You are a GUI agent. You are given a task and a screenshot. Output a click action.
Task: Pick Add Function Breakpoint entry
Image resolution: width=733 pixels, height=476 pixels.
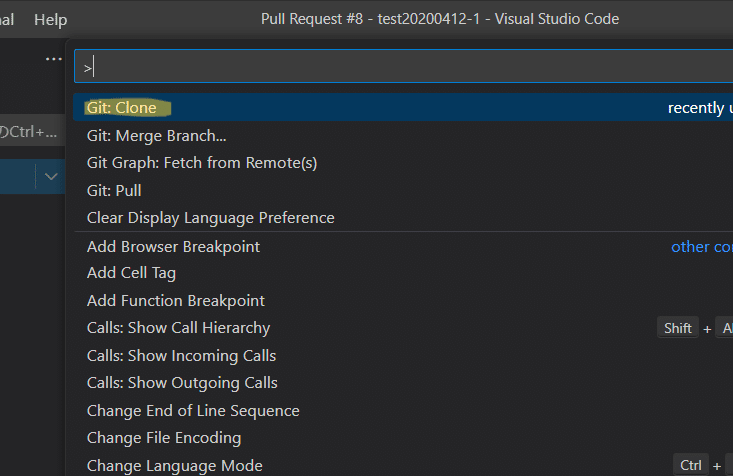point(175,300)
